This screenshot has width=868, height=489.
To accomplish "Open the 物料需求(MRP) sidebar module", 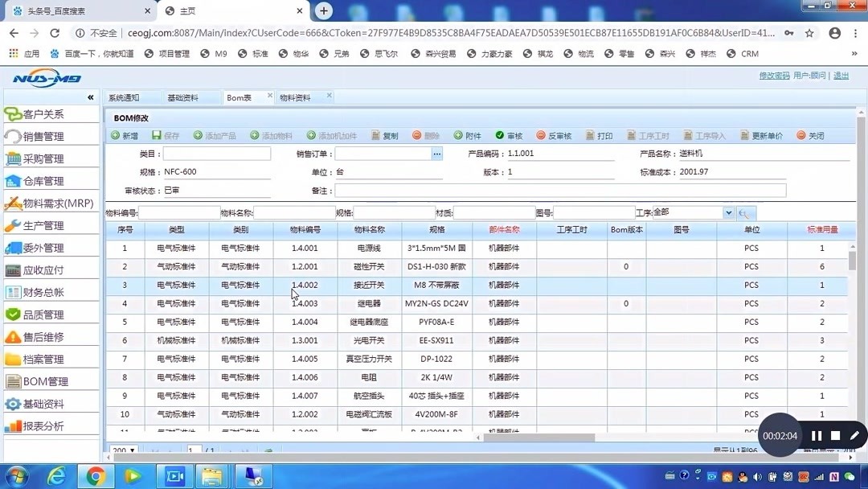I will 50,203.
